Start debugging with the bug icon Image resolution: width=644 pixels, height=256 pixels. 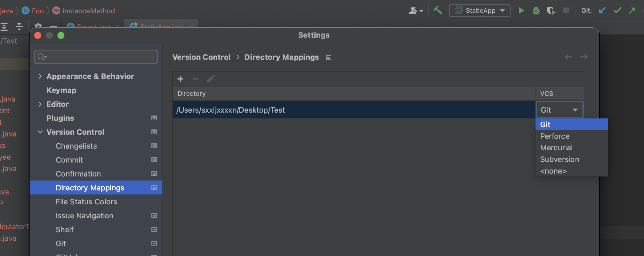tap(536, 11)
